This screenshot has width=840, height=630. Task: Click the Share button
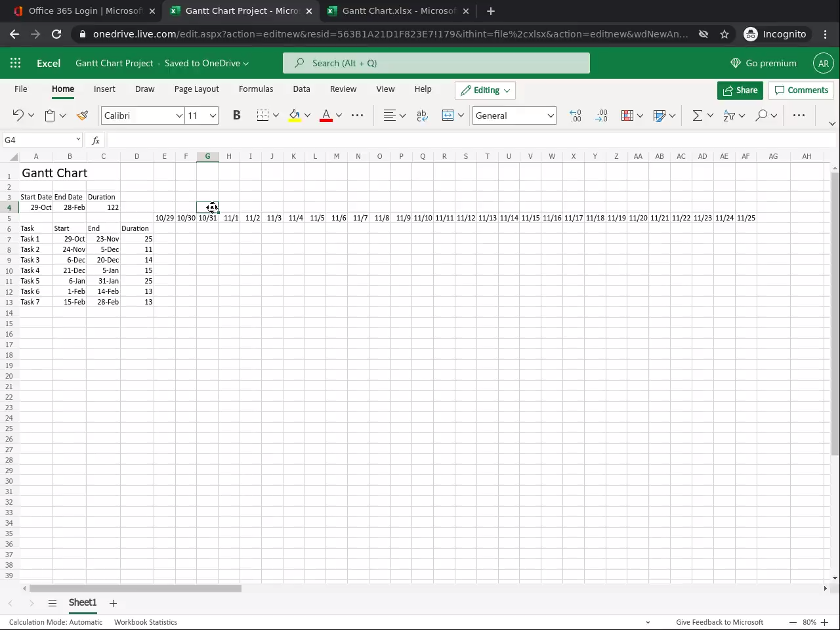(740, 91)
